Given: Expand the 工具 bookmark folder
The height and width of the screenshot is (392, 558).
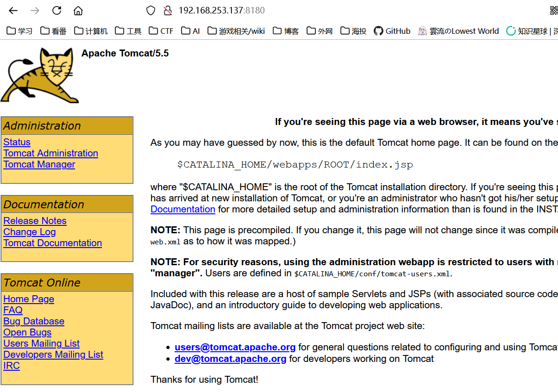Looking at the screenshot, I should [128, 31].
